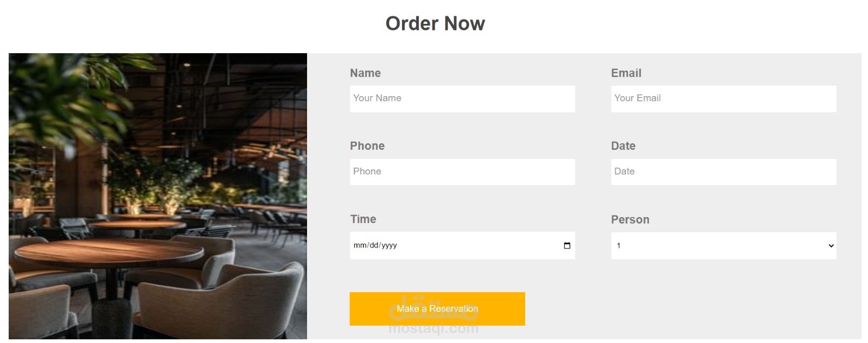This screenshot has height=343, width=868.
Task: Focus the Your Name input field
Action: tap(462, 99)
